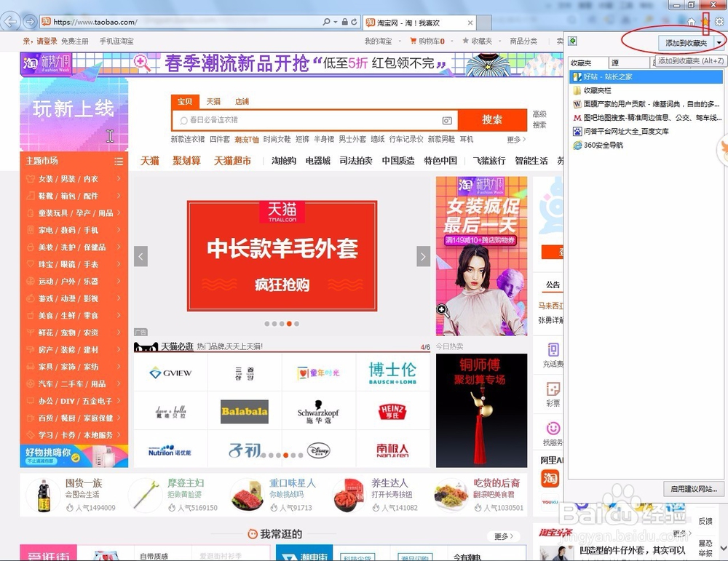
Task: Expand the 收藏夹 dropdown in site header
Action: (500, 41)
